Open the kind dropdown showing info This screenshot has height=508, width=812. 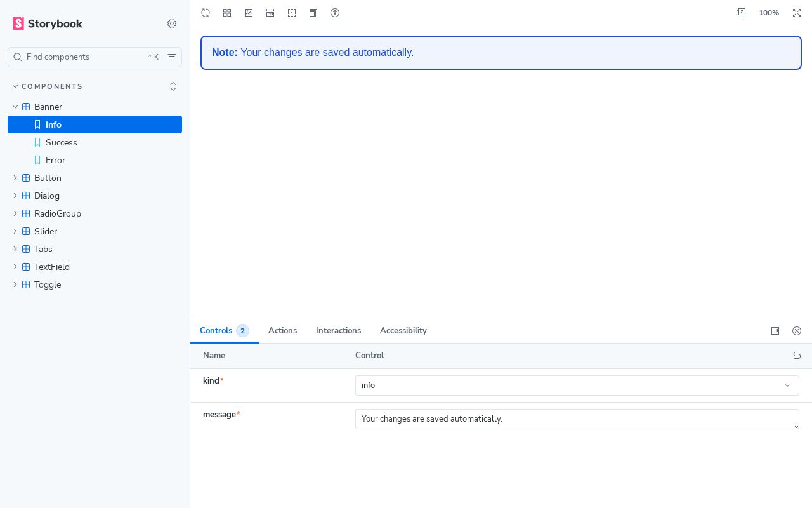577,385
